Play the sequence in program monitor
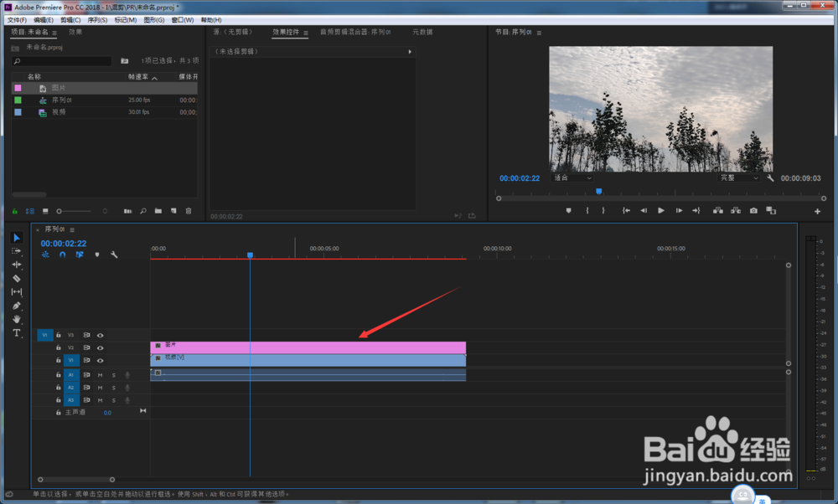This screenshot has width=838, height=504. click(x=661, y=211)
